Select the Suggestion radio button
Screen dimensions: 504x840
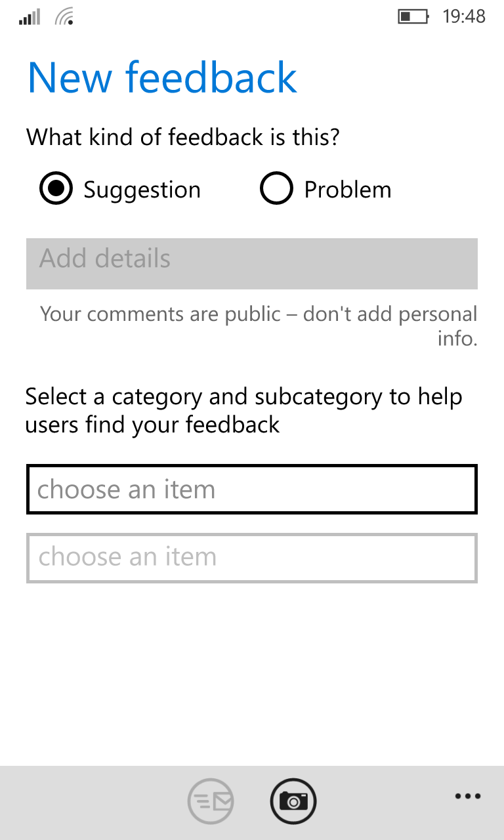click(x=56, y=190)
